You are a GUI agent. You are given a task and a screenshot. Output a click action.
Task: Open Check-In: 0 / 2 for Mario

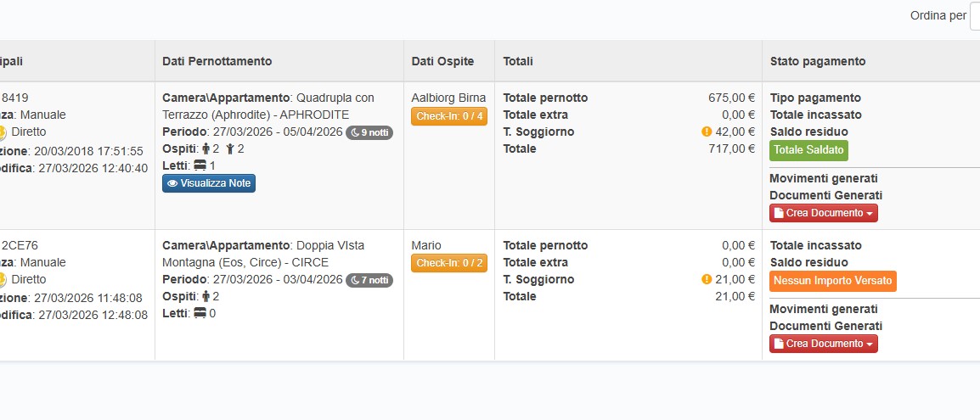pyautogui.click(x=449, y=264)
